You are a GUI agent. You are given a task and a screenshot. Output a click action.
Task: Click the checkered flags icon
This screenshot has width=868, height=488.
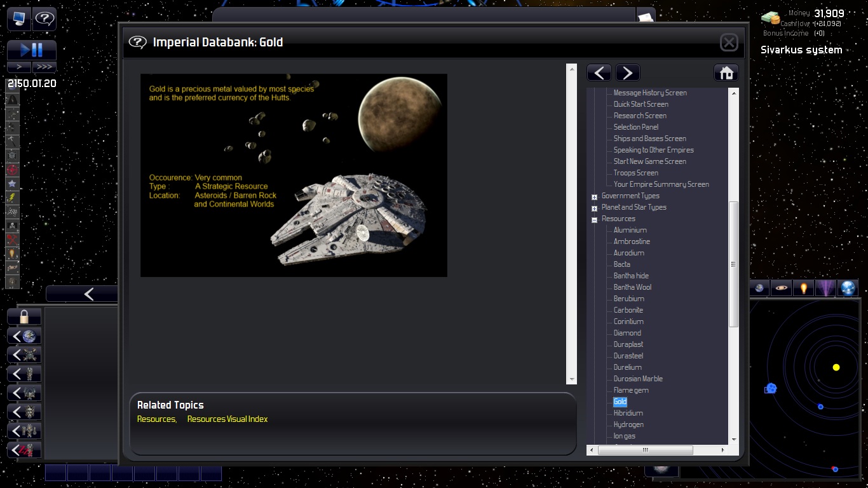tap(12, 212)
